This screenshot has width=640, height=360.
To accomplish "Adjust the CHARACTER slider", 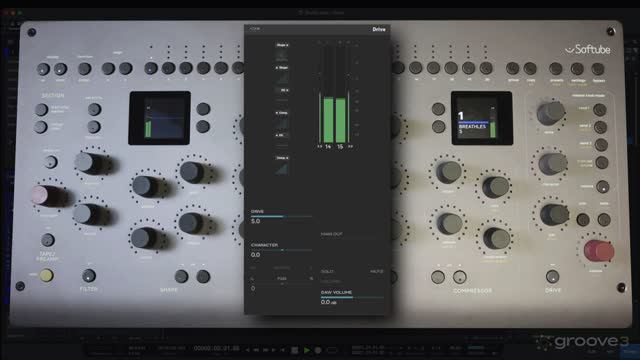I will click(281, 250).
